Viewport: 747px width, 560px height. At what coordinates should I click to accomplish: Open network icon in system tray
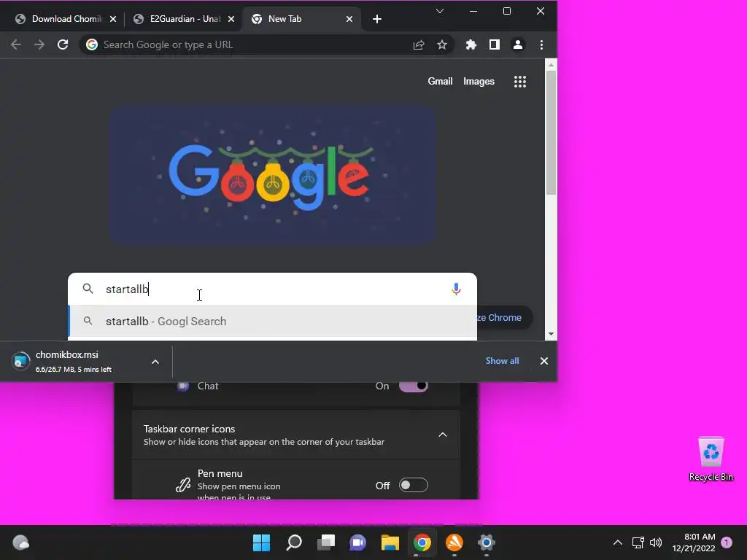(x=638, y=542)
